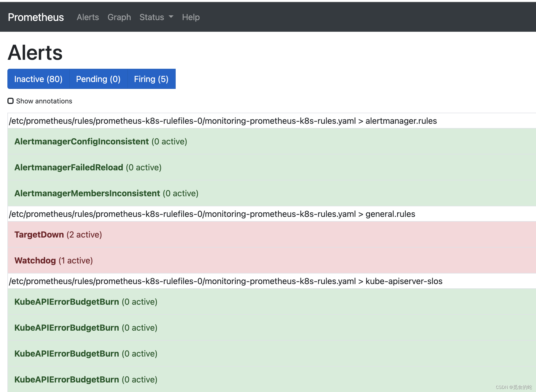Toggle the Pending (0) filter
This screenshot has height=392, width=536.
coord(98,79)
